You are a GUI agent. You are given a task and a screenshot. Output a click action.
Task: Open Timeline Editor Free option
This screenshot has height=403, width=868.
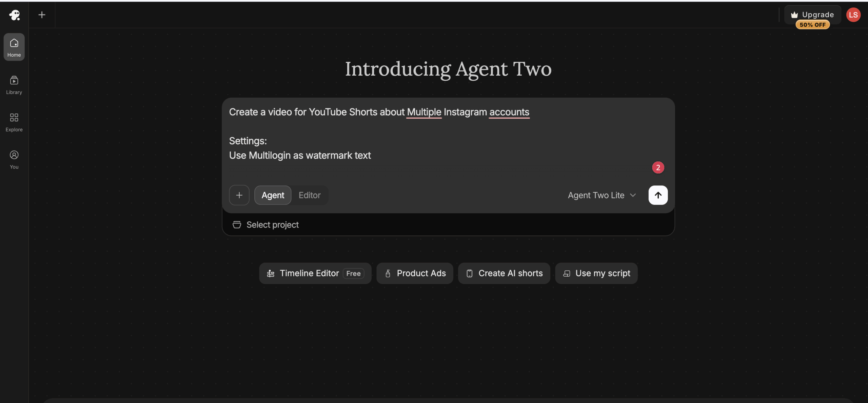point(315,273)
